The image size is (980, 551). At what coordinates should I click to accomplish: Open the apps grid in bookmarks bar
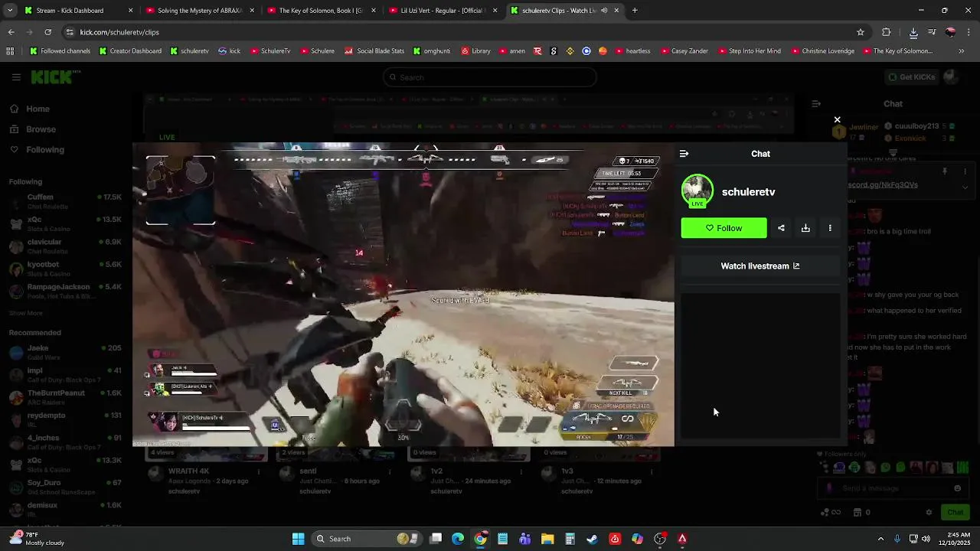10,51
